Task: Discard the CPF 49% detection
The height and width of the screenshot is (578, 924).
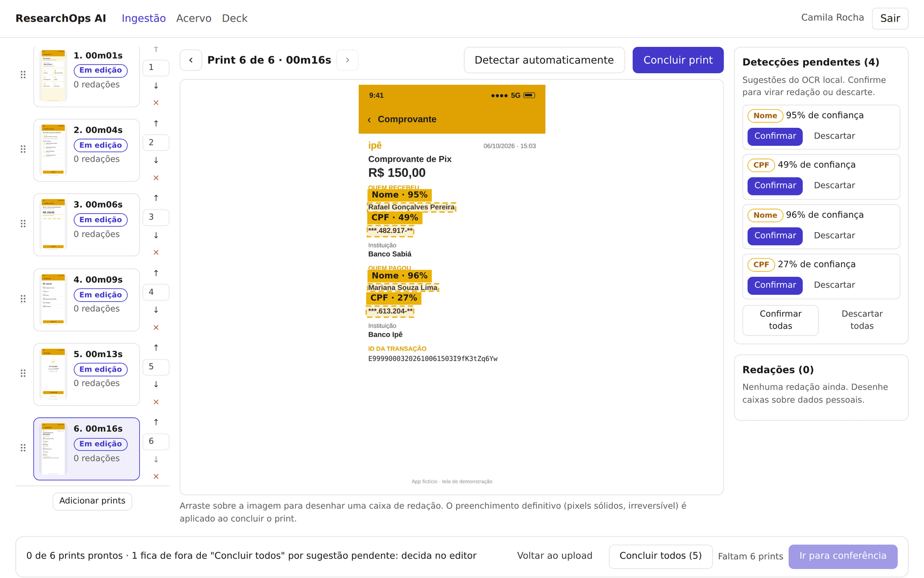Action: [834, 186]
